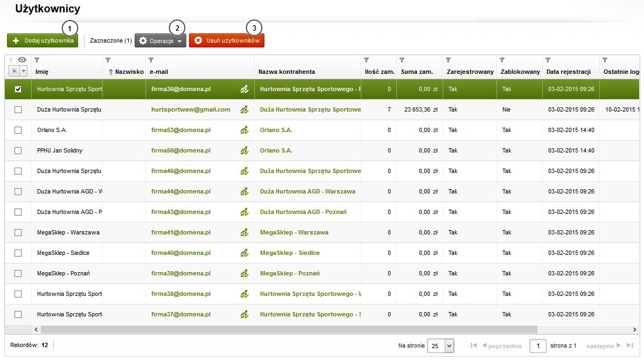Click the icon beside firma53@domena.pl

click(244, 130)
